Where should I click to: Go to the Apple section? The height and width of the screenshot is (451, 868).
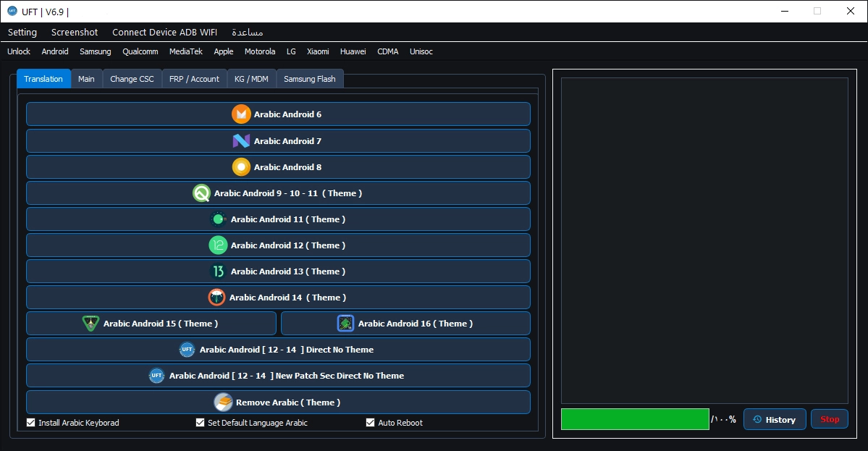(224, 51)
